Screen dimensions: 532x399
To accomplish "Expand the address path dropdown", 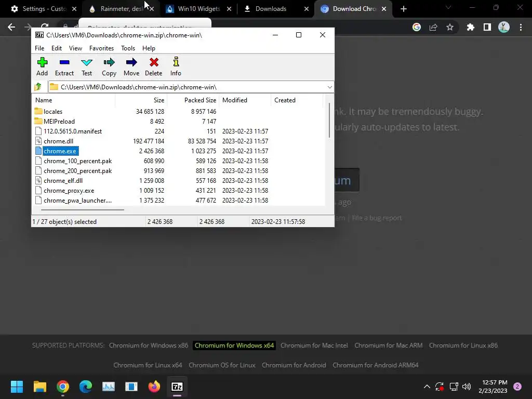I will tap(329, 87).
